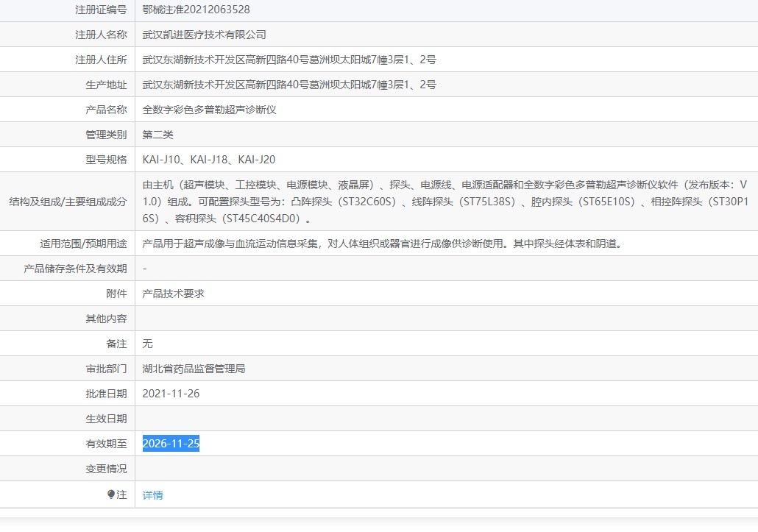
Task: Select the highlighted date 2026-11-25
Action: point(171,444)
